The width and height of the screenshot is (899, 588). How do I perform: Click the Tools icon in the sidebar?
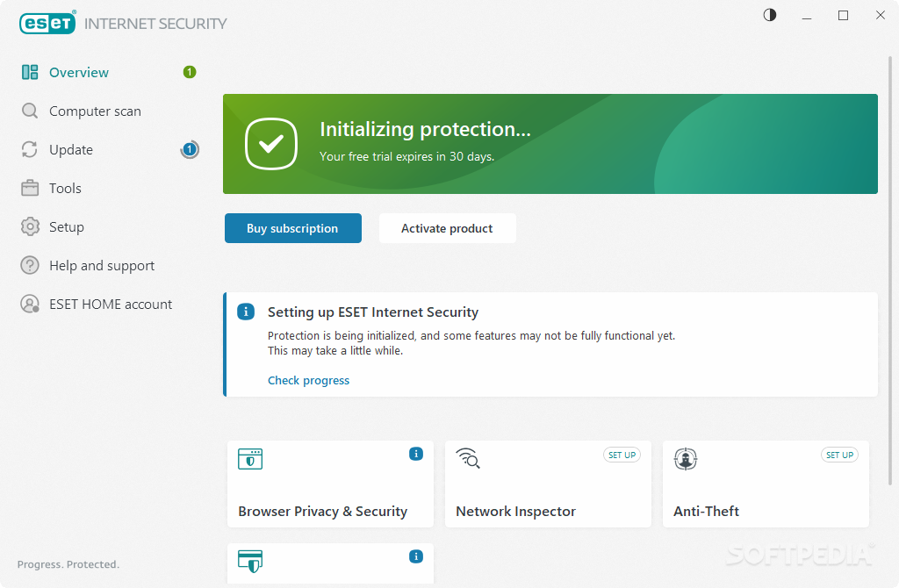click(x=29, y=188)
